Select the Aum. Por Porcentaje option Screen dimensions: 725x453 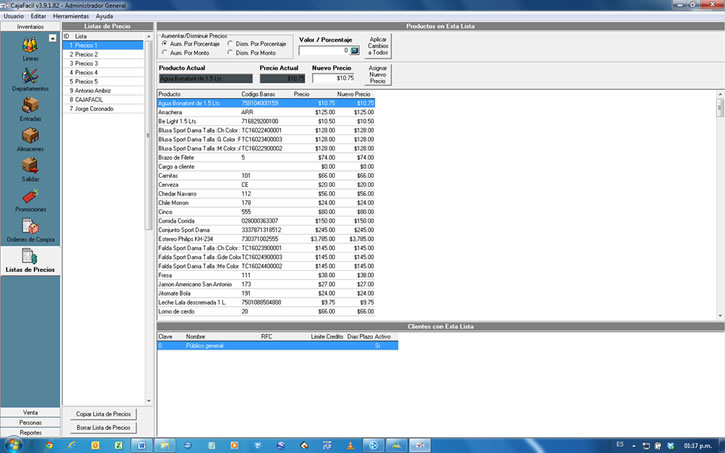coord(166,44)
